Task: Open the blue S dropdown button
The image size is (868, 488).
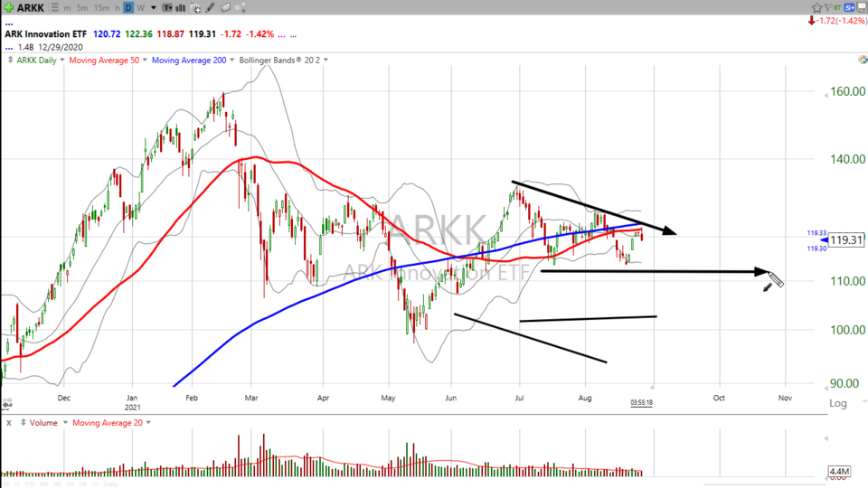Action: coord(849,8)
